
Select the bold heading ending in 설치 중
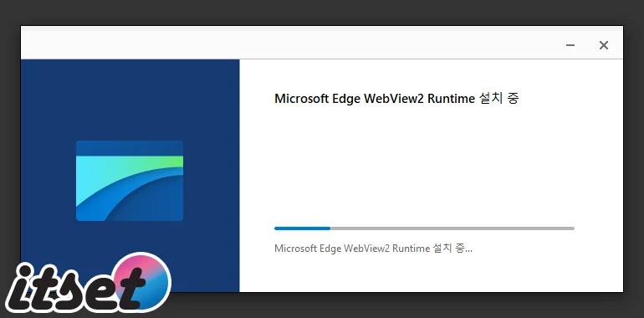[396, 99]
